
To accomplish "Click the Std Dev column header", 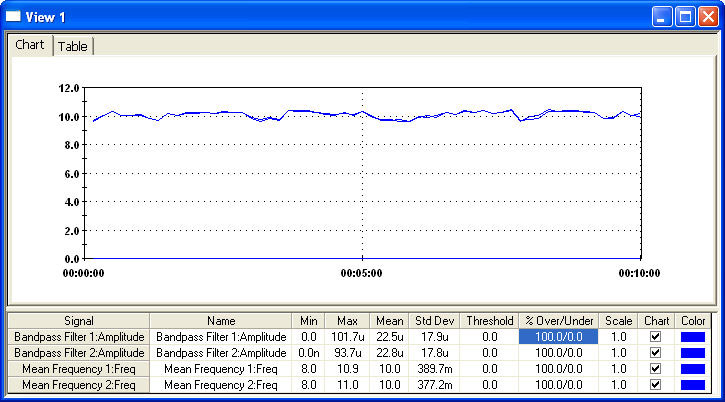I will click(x=435, y=321).
